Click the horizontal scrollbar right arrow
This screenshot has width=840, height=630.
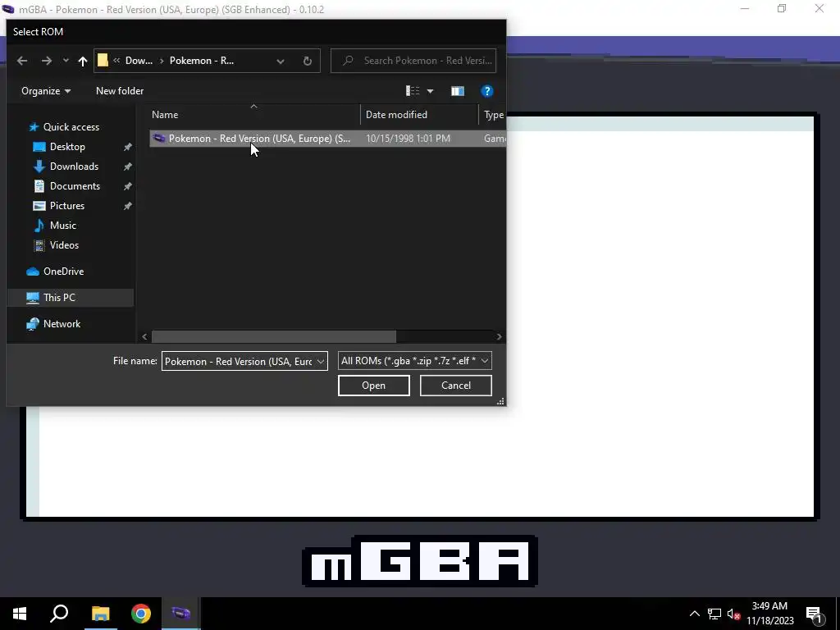[x=499, y=336]
